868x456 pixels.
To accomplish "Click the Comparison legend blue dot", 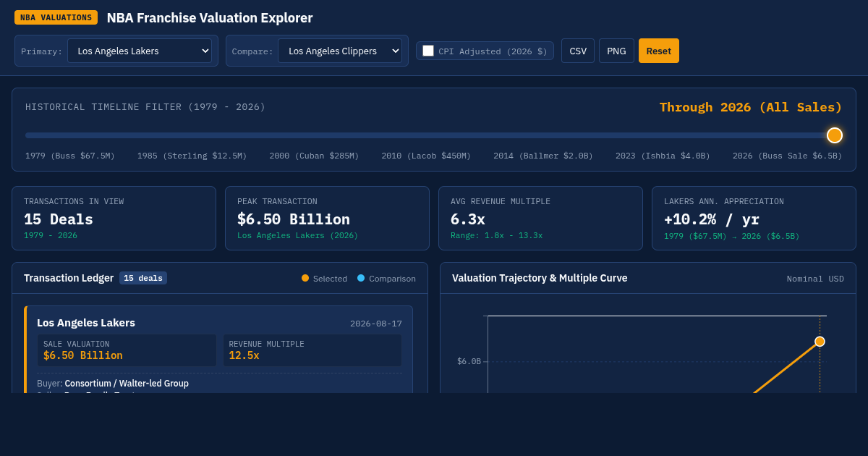I will [x=361, y=278].
